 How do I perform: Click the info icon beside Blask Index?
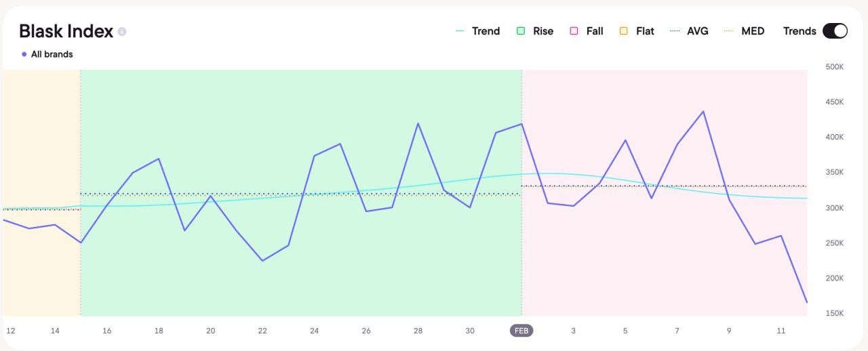[122, 32]
